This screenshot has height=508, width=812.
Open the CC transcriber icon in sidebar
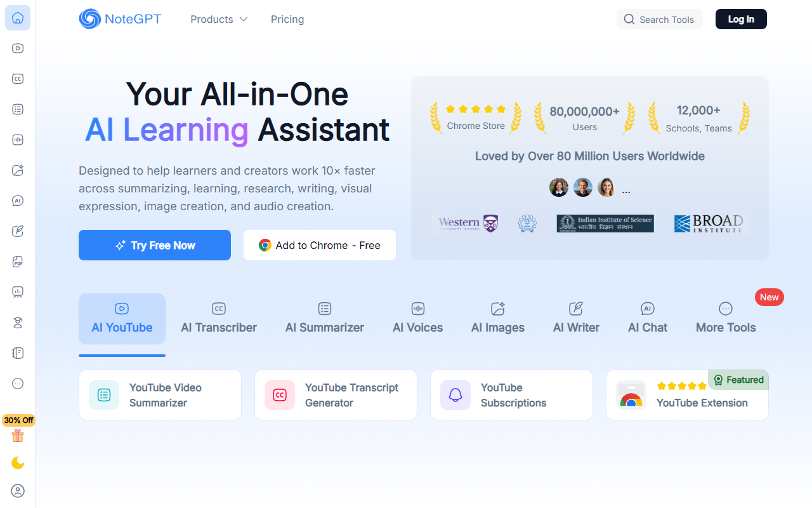(18, 79)
